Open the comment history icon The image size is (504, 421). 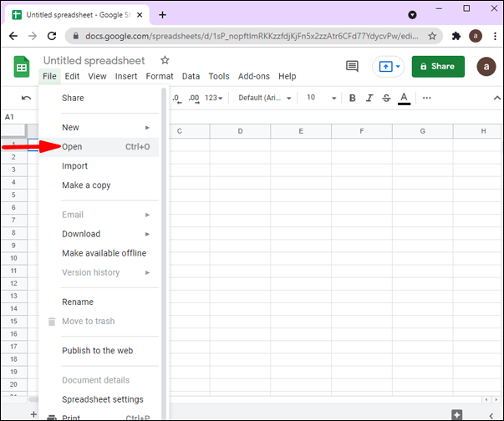[352, 67]
